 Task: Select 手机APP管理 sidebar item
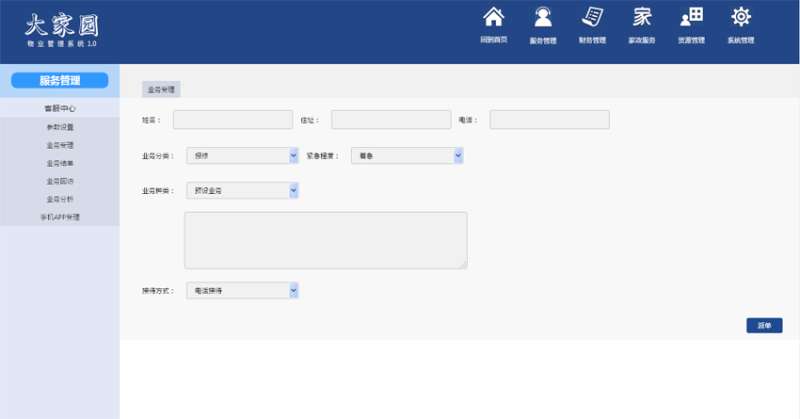[60, 217]
